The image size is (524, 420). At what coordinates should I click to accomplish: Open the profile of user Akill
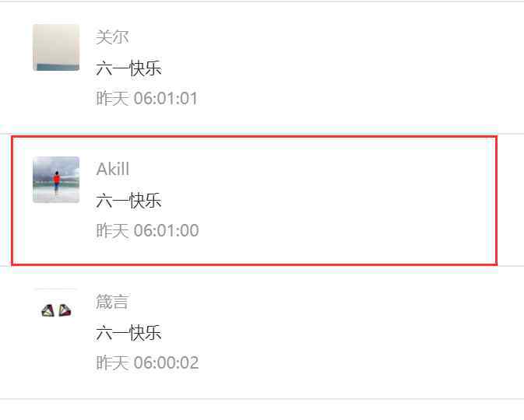pyautogui.click(x=113, y=169)
